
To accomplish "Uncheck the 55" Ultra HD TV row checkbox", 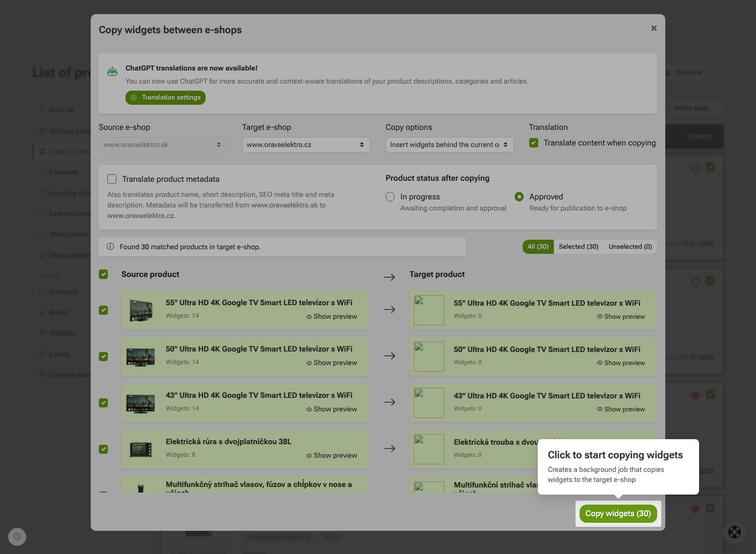I will [103, 310].
